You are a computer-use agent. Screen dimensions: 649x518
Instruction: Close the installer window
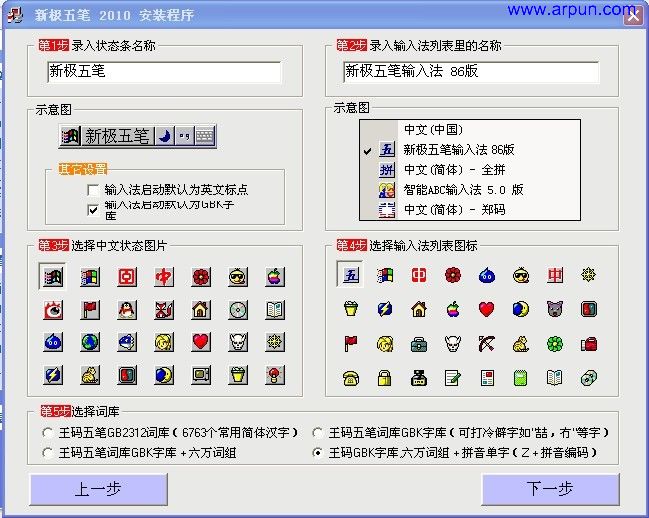pos(633,17)
